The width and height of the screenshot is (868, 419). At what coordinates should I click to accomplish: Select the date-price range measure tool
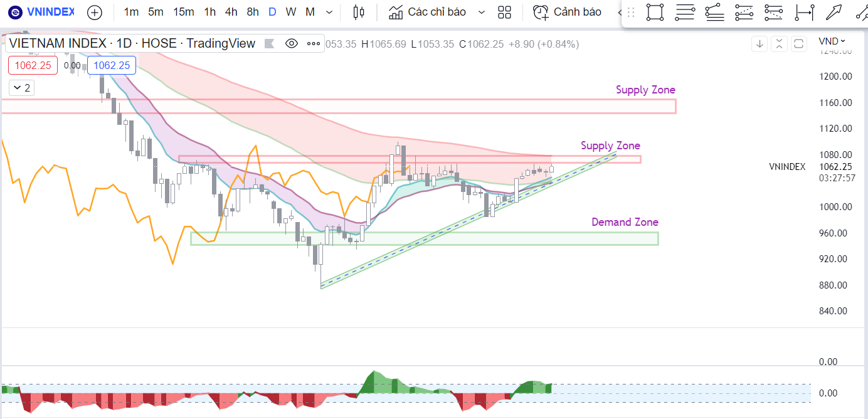coord(804,12)
